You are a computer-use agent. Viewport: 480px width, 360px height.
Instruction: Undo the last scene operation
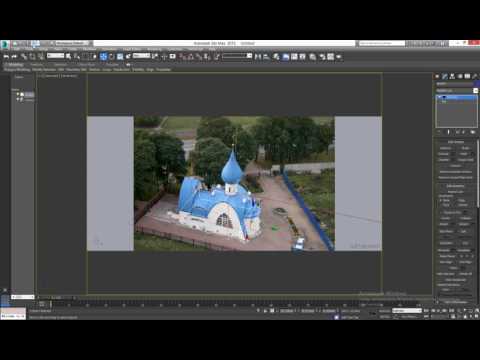[x=6, y=57]
